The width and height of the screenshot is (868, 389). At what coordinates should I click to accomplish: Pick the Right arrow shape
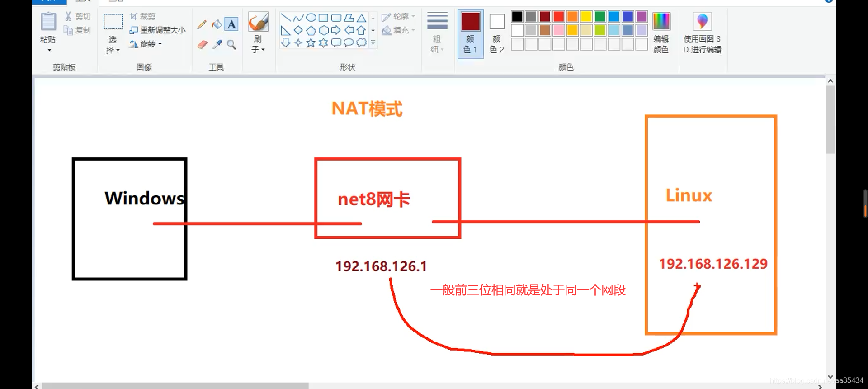[x=336, y=30]
